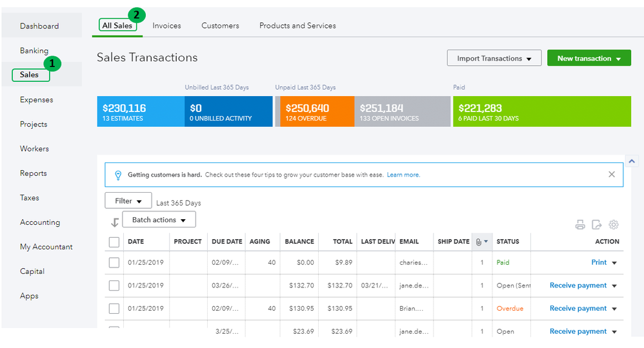Click the export to Excel icon
644x348 pixels.
[597, 225]
